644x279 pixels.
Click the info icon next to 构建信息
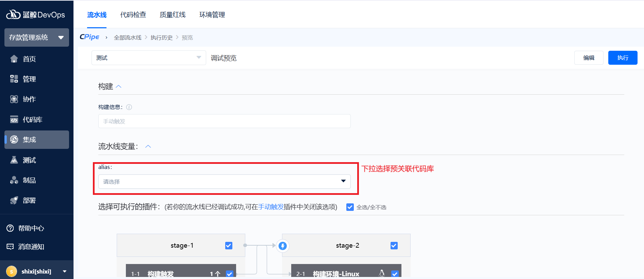pyautogui.click(x=129, y=107)
